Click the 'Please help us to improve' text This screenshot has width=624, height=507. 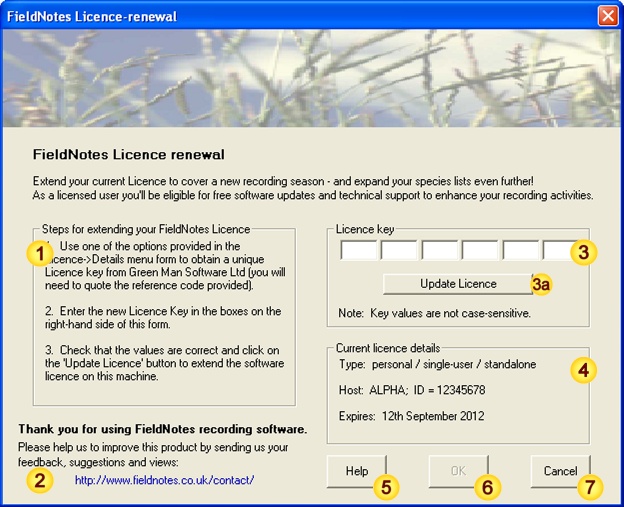[153, 455]
